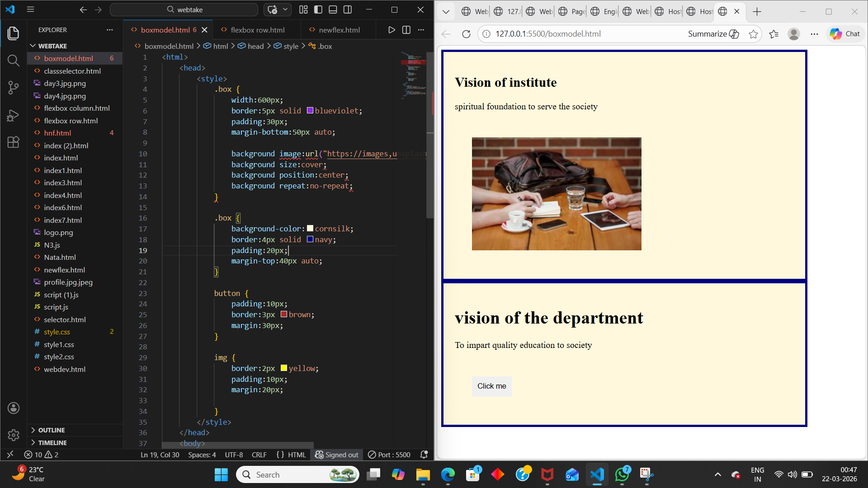The height and width of the screenshot is (488, 868).
Task: Toggle the bottom panel layout control
Action: [x=333, y=9]
